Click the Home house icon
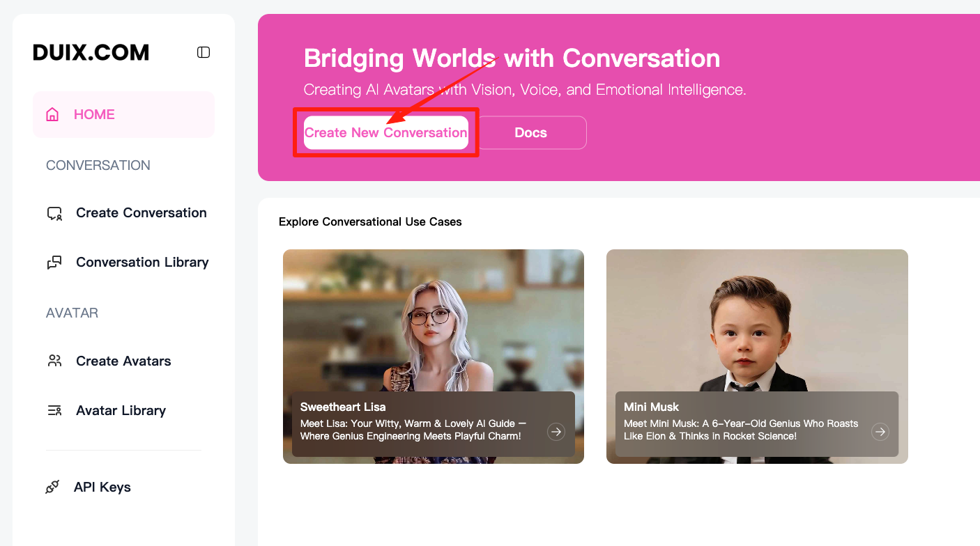 pos(52,114)
